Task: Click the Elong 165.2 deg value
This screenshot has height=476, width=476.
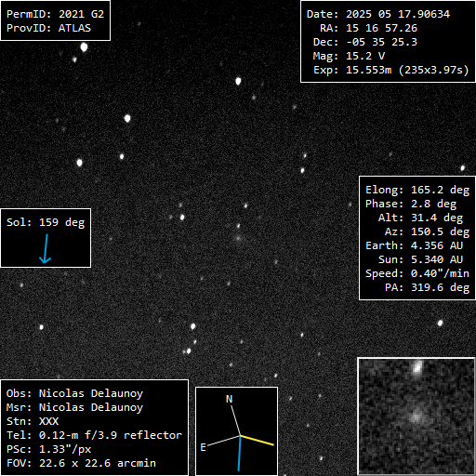Action: (417, 190)
